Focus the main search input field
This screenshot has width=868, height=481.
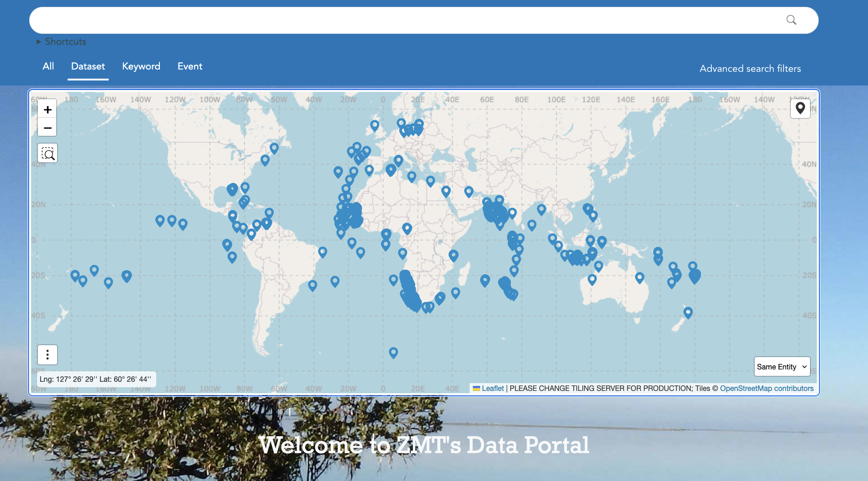402,20
